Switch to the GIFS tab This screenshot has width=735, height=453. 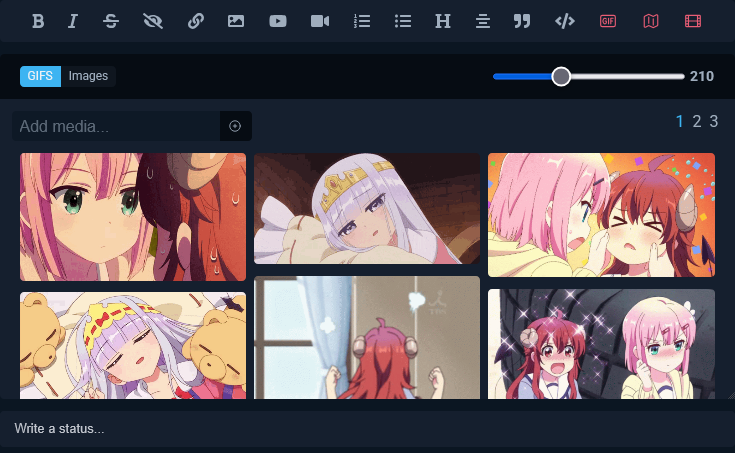(x=40, y=76)
